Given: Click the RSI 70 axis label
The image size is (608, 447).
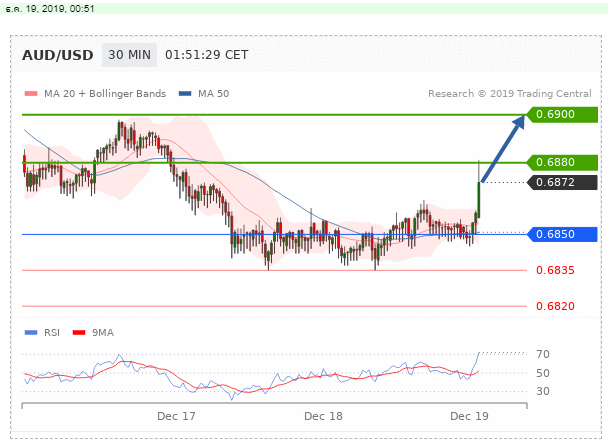Looking at the screenshot, I should tap(543, 354).
